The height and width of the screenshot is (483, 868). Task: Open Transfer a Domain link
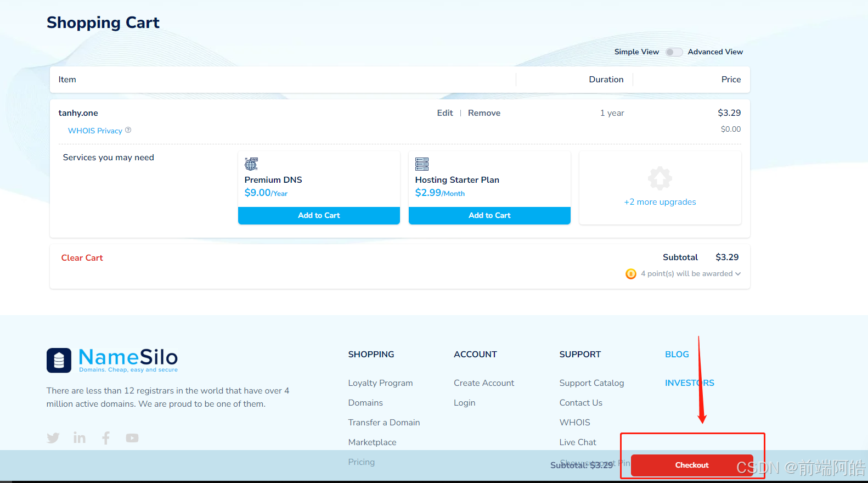(384, 423)
